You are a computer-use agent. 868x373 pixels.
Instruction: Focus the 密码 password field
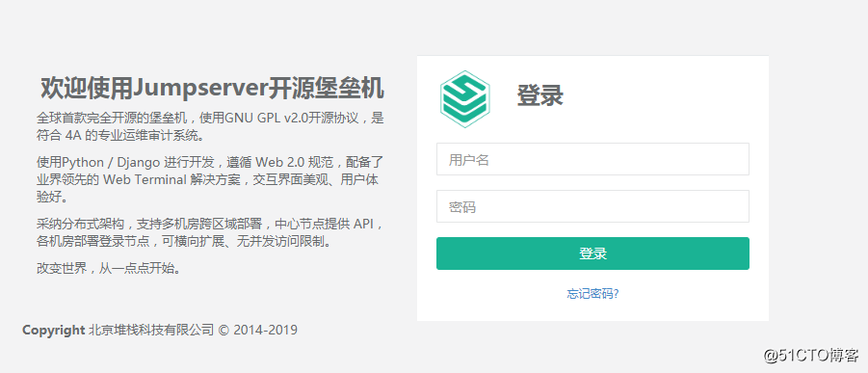592,206
